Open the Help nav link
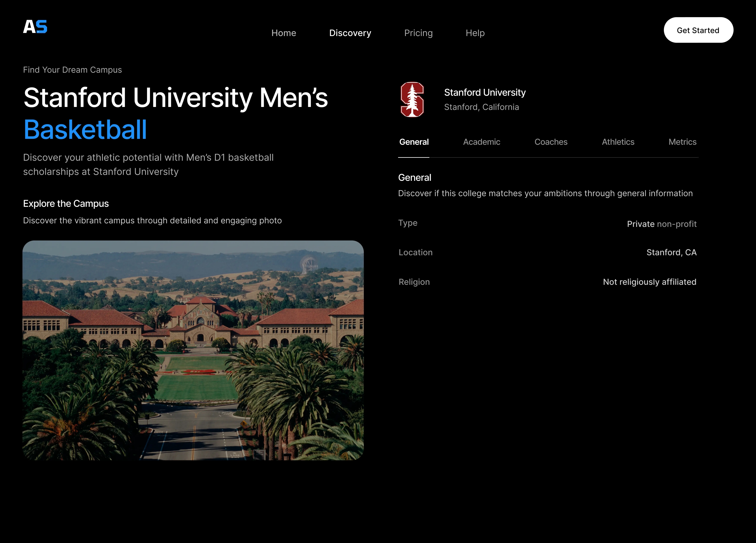The image size is (756, 543). coord(475,33)
